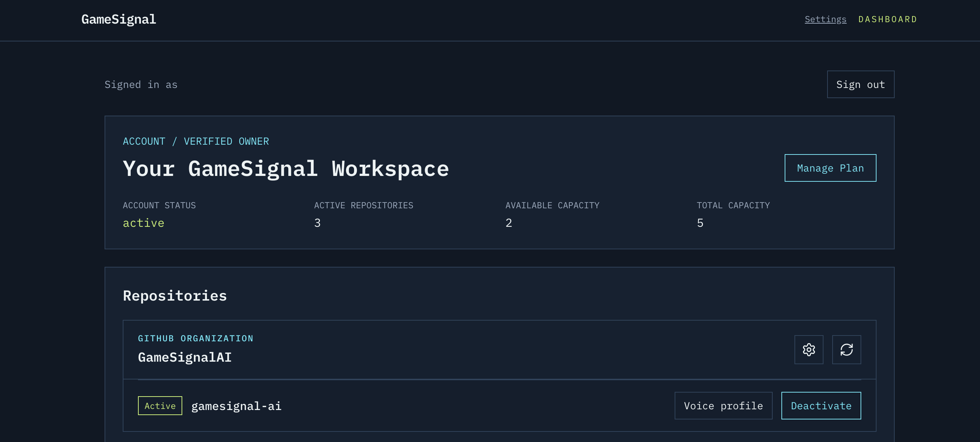Open Voice profile for gamesignal-ai

(x=723, y=405)
